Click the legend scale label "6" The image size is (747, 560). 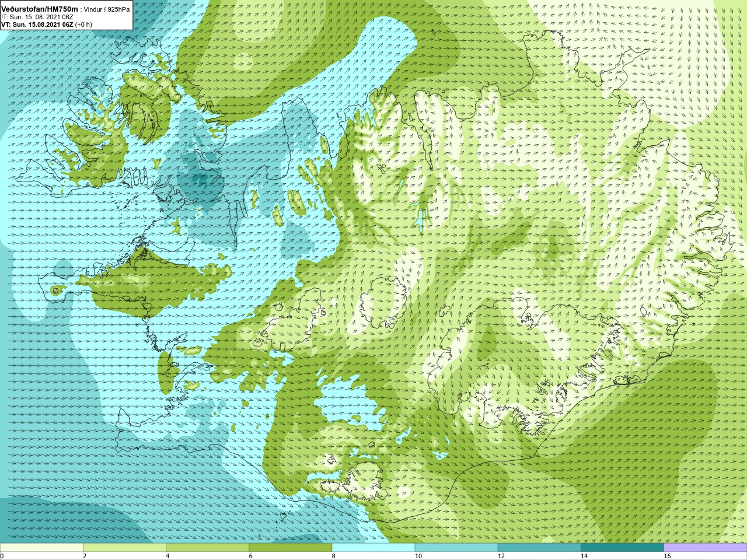[250, 556]
